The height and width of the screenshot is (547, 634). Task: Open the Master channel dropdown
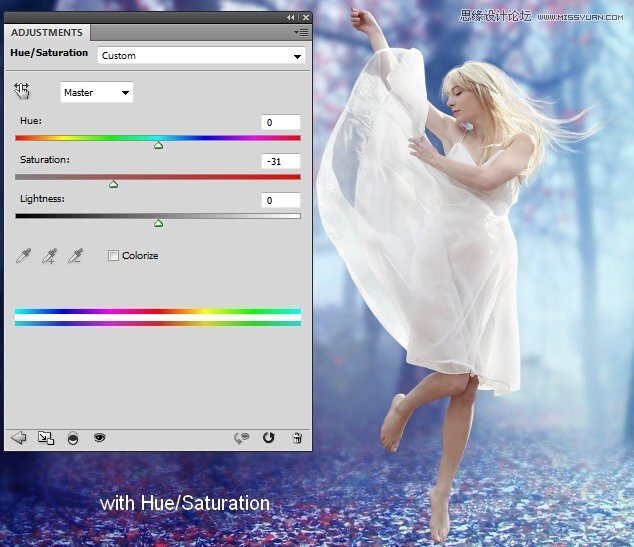[97, 93]
